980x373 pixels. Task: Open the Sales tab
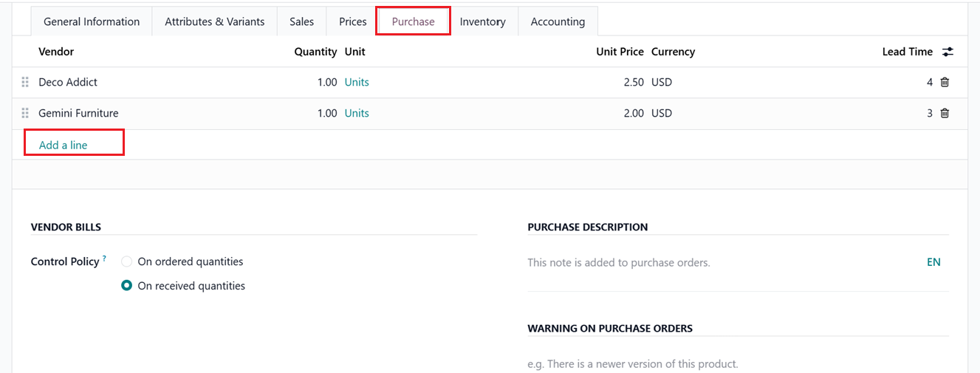coord(301,21)
